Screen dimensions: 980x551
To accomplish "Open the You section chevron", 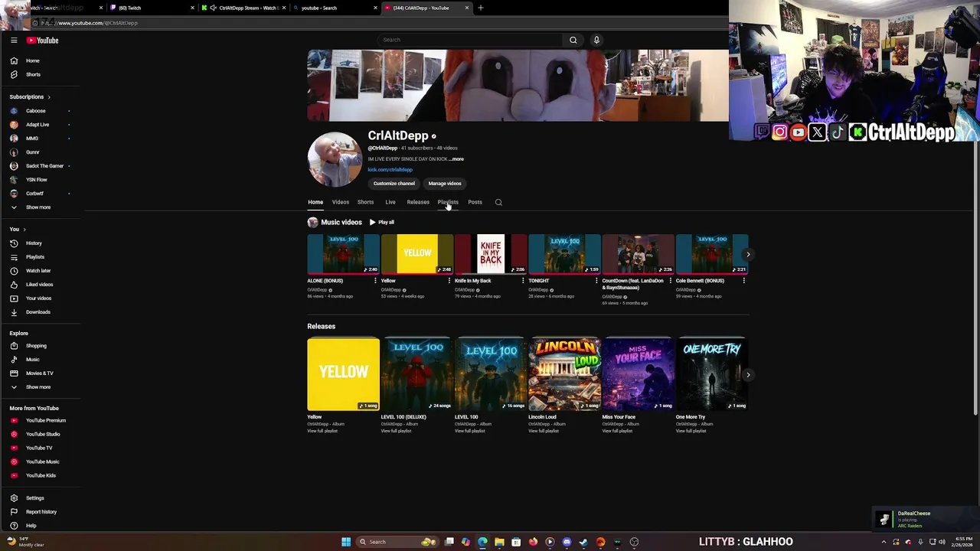I will [x=24, y=230].
